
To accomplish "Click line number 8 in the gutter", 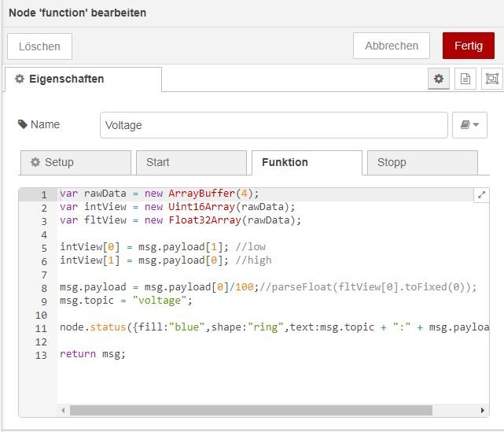I will click(x=44, y=287).
